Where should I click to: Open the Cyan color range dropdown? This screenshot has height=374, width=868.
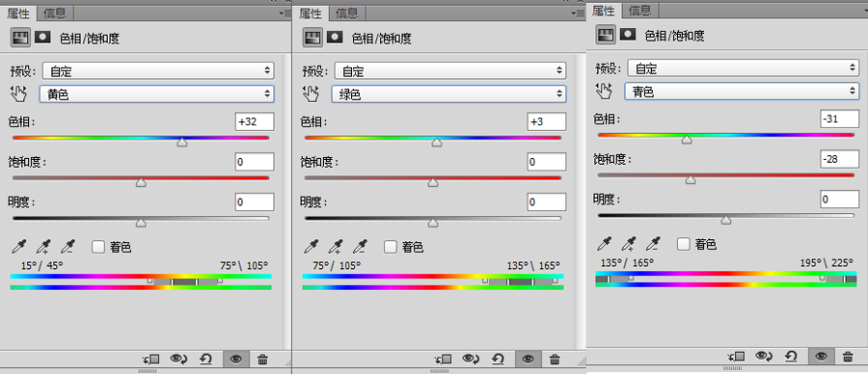point(742,91)
